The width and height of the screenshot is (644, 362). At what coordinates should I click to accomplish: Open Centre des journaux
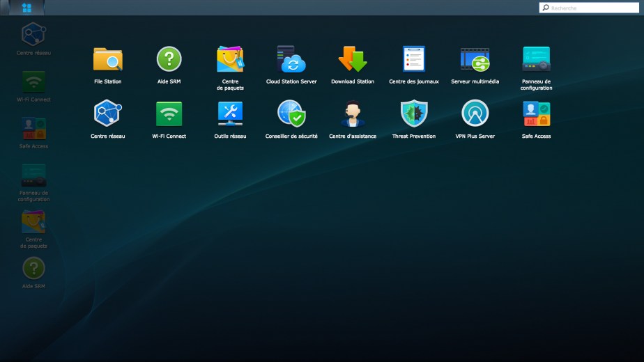tap(414, 60)
